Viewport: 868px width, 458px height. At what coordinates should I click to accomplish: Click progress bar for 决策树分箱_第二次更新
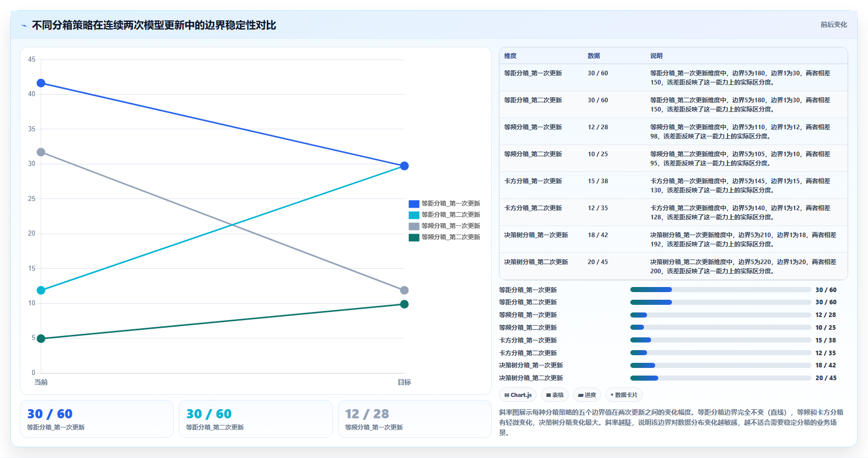(x=721, y=378)
